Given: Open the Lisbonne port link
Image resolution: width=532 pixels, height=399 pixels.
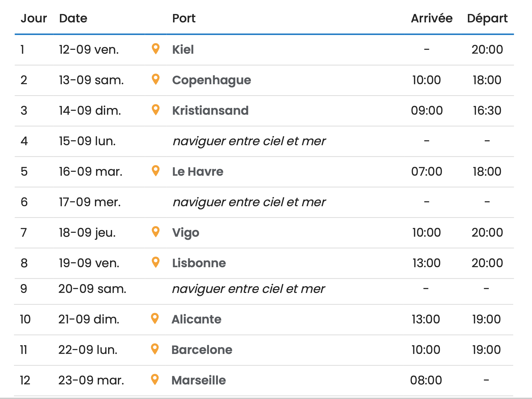Looking at the screenshot, I should [x=199, y=263].
